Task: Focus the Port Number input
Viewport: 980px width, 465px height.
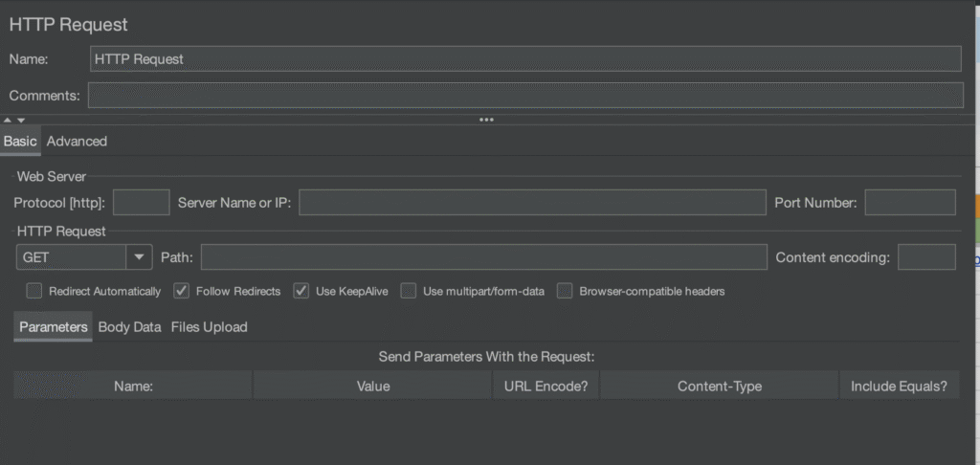Action: pos(909,203)
